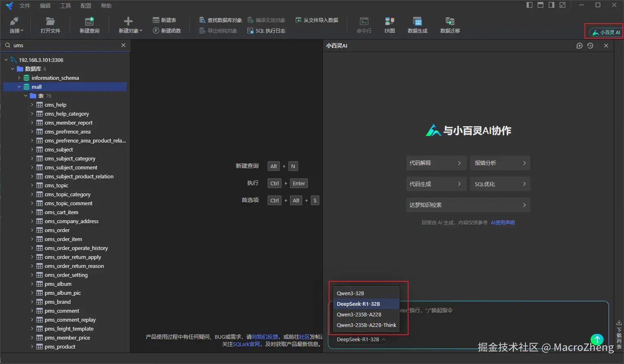Toggle bottom panel layout icon in title bar
This screenshot has height=364, width=624.
[x=541, y=5]
